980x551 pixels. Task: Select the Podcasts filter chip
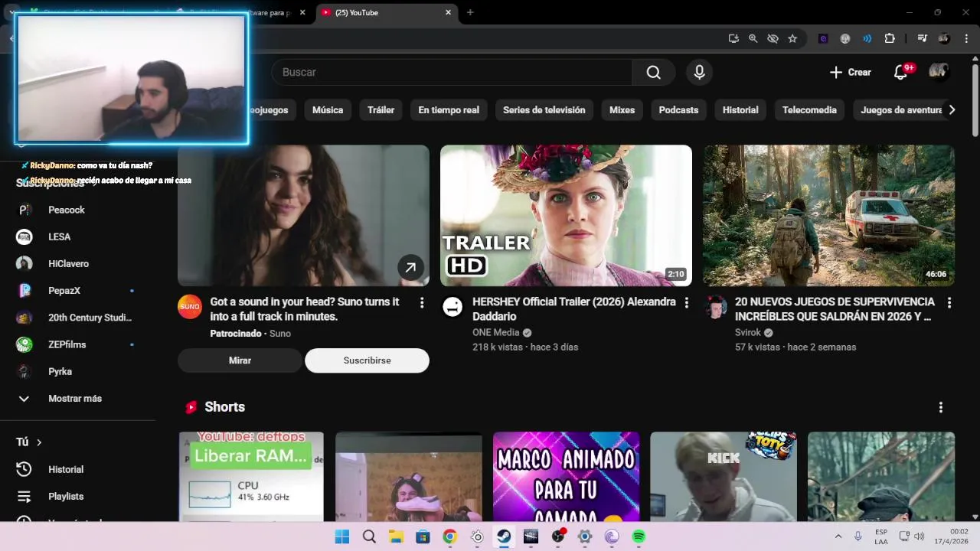678,110
